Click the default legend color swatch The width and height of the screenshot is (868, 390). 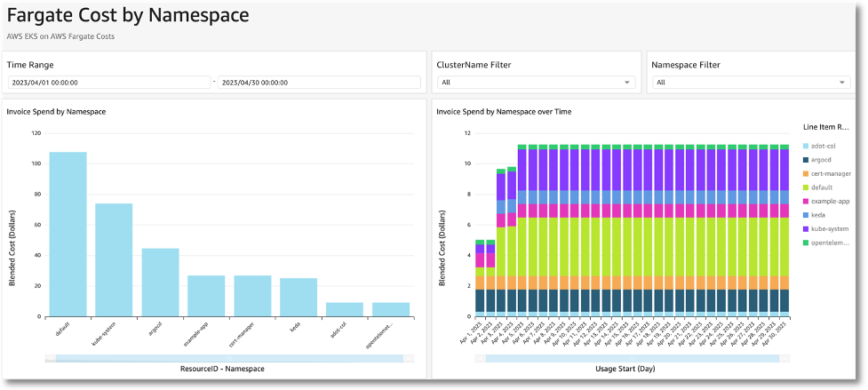click(806, 187)
